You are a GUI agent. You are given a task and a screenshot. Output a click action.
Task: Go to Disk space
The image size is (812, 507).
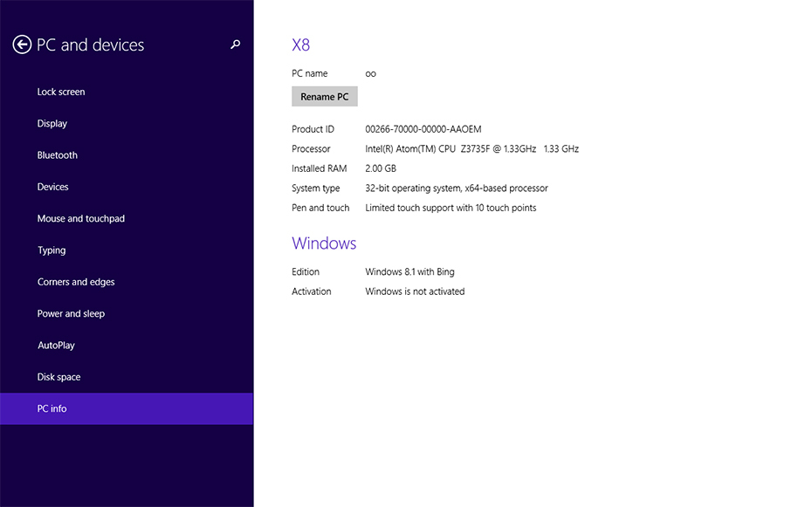59,377
